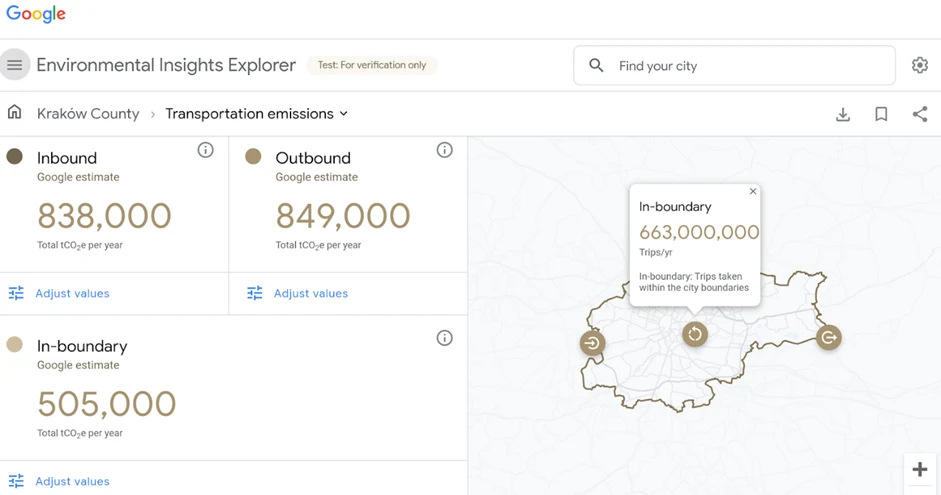The height and width of the screenshot is (495, 941).
Task: Click the Google logo
Action: click(x=36, y=14)
